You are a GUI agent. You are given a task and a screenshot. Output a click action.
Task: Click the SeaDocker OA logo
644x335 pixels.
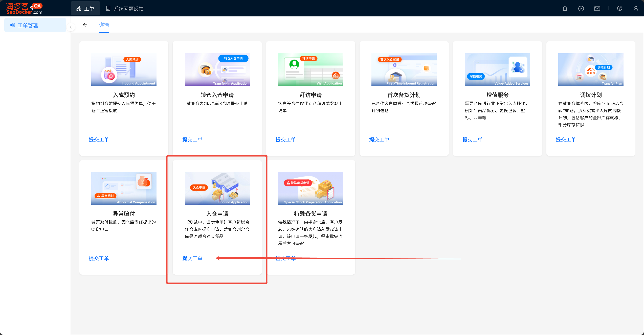24,8
